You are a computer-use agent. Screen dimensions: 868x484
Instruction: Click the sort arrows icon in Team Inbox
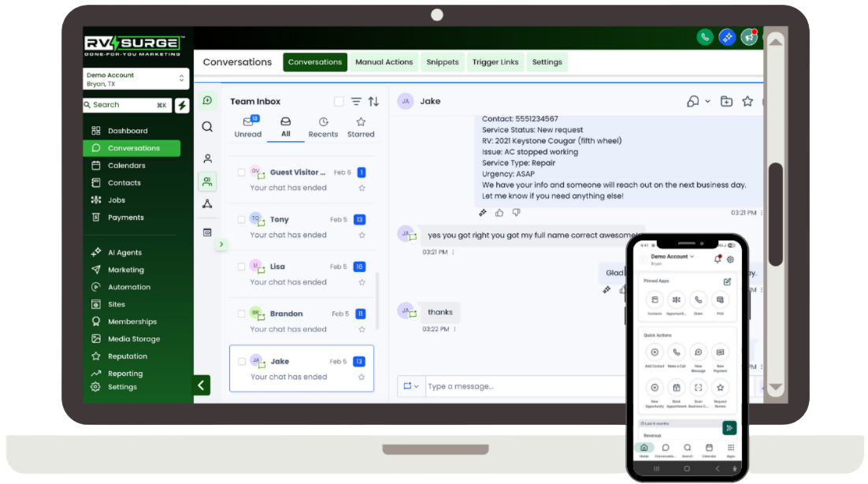373,102
